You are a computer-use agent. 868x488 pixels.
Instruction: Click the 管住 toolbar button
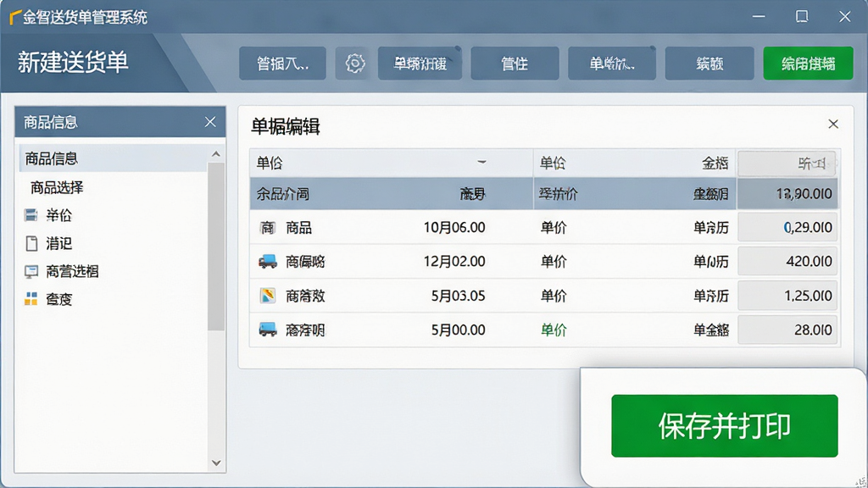515,64
